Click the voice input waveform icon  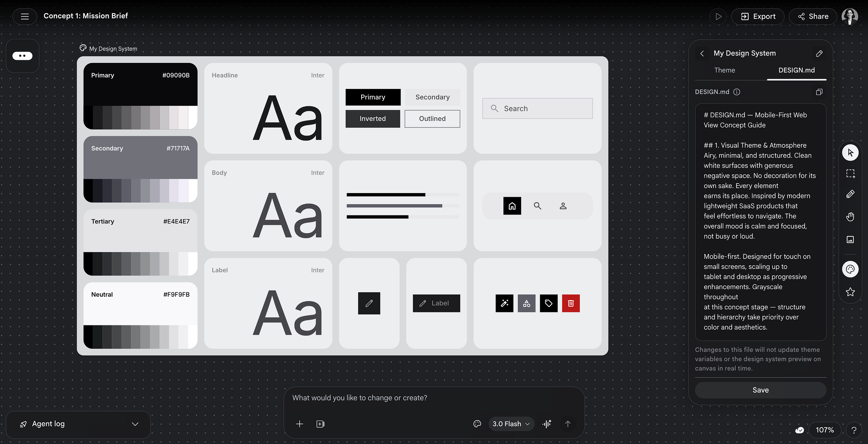pyautogui.click(x=547, y=424)
